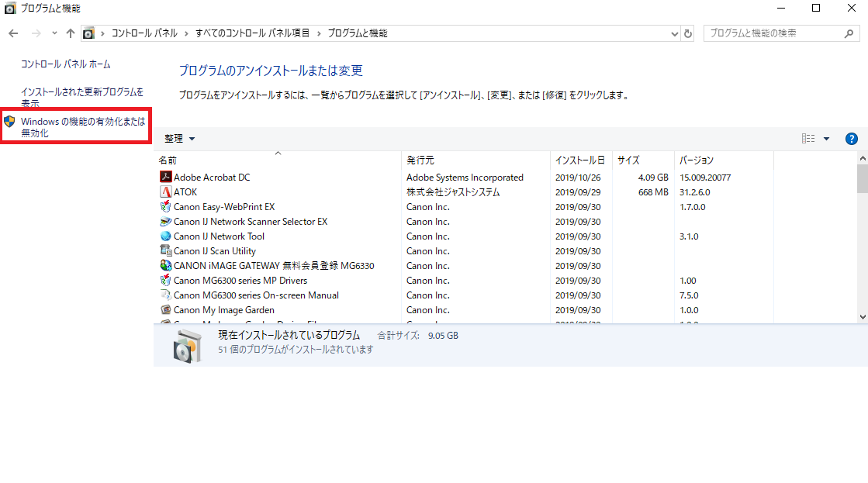Click Adobe Systems Incorporated publisher cell
This screenshot has height=483, width=868.
(465, 177)
